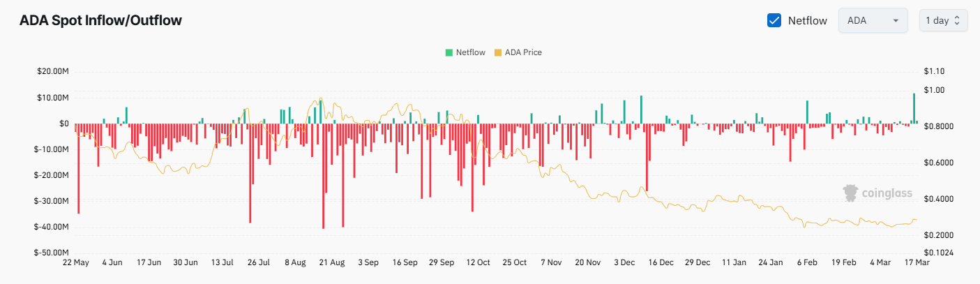Click the Netflow label beside the checkbox

(807, 20)
